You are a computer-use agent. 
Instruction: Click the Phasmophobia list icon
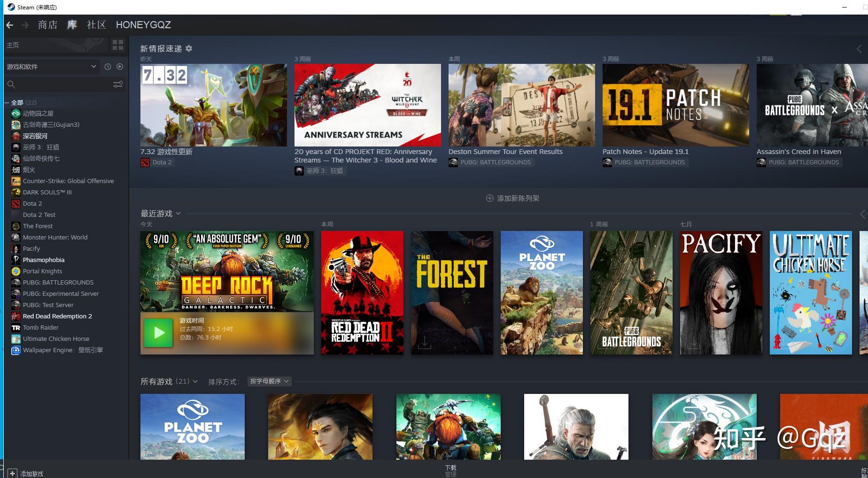(15, 260)
